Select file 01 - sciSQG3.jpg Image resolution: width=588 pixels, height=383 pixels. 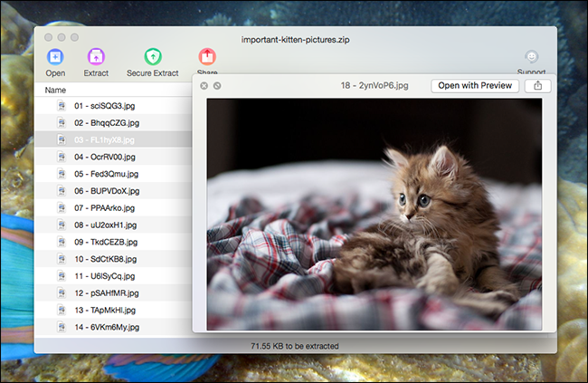coord(113,106)
